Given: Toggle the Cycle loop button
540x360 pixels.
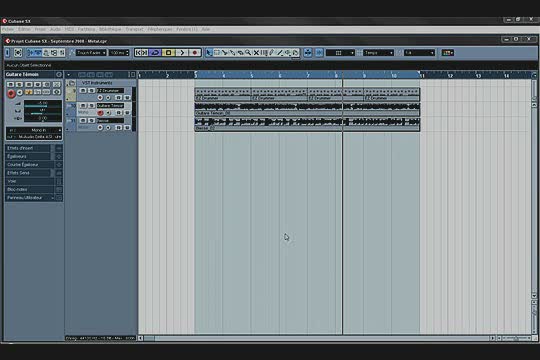Looking at the screenshot, I should (155, 53).
